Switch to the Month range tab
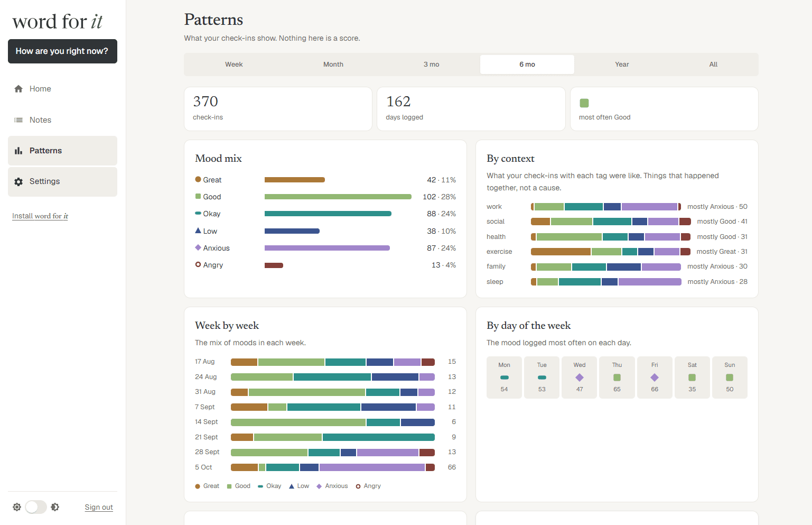 (x=333, y=65)
